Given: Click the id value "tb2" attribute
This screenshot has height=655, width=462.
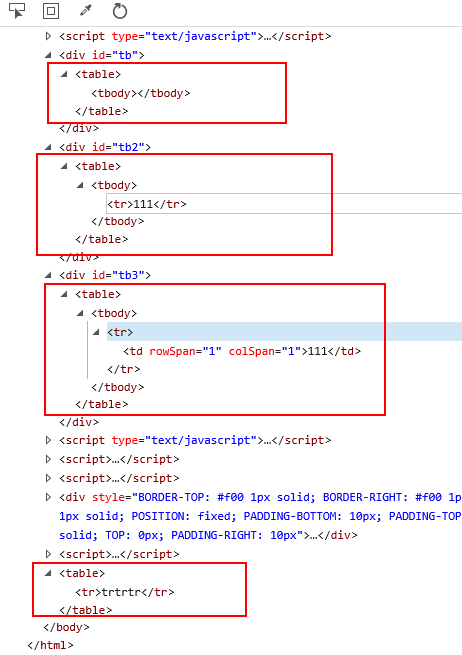Looking at the screenshot, I should pos(129,147).
